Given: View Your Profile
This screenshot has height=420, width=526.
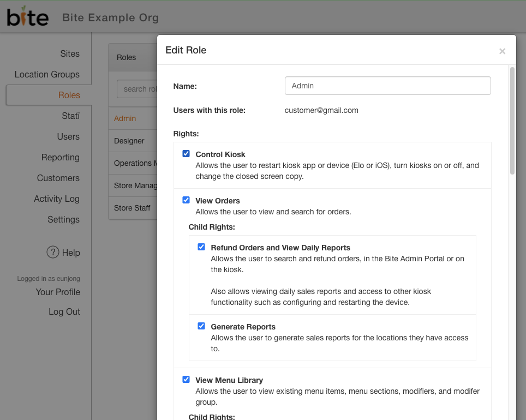Looking at the screenshot, I should tap(57, 292).
